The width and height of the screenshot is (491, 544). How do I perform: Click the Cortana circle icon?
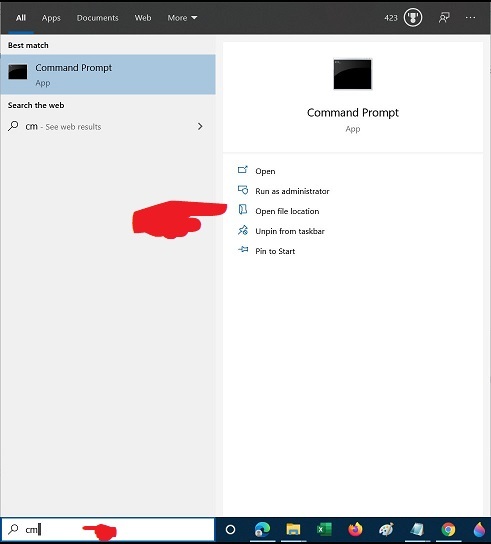coord(230,529)
